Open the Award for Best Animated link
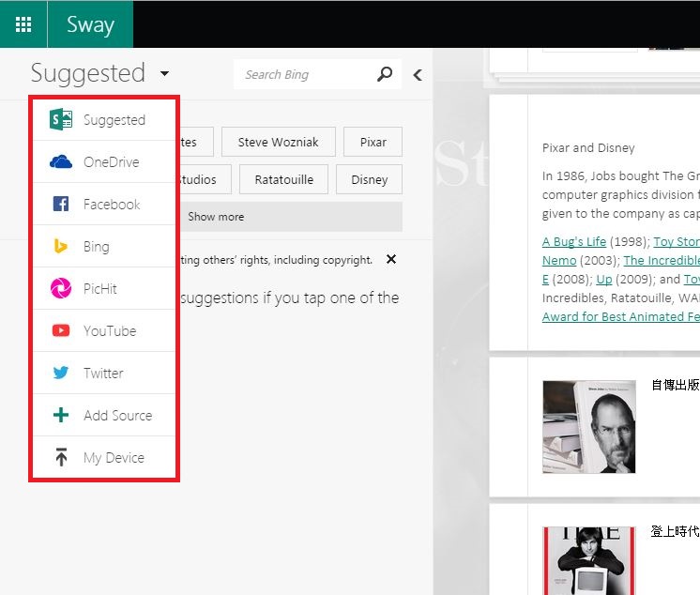Image resolution: width=700 pixels, height=595 pixels. point(620,316)
